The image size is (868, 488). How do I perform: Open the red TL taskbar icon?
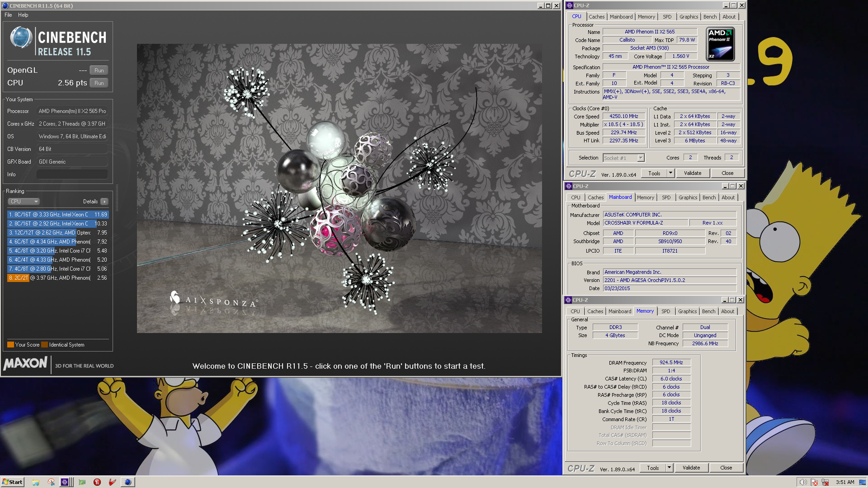tap(97, 482)
